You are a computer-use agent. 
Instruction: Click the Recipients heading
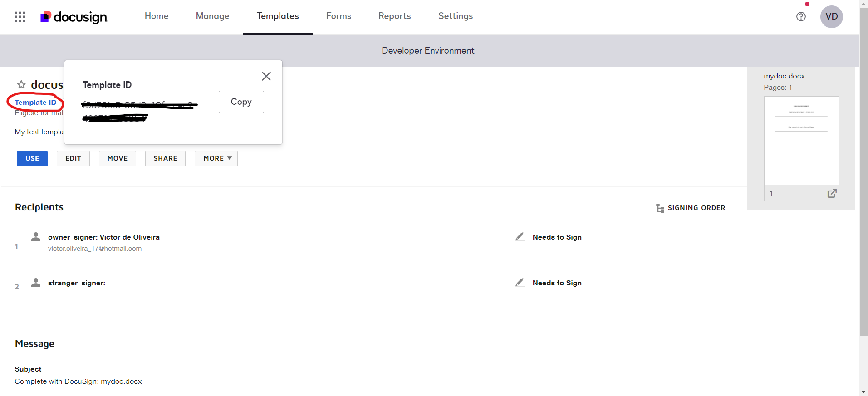39,207
